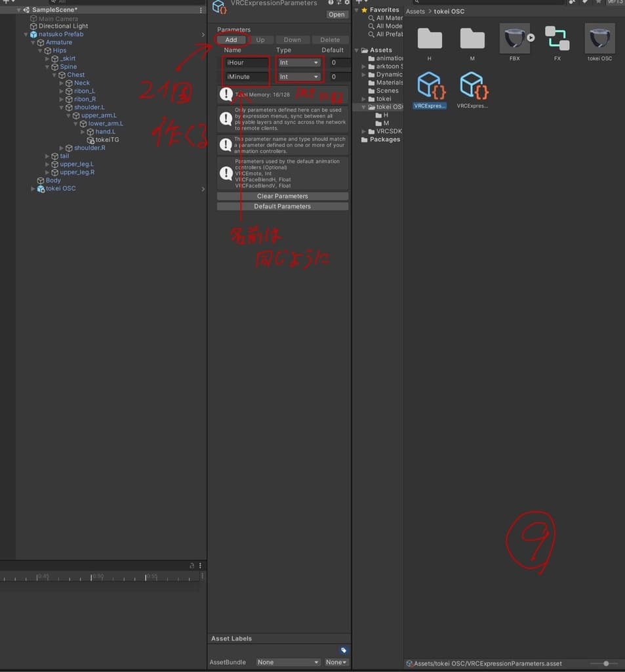Collapse the Chest node arrow

tap(54, 75)
